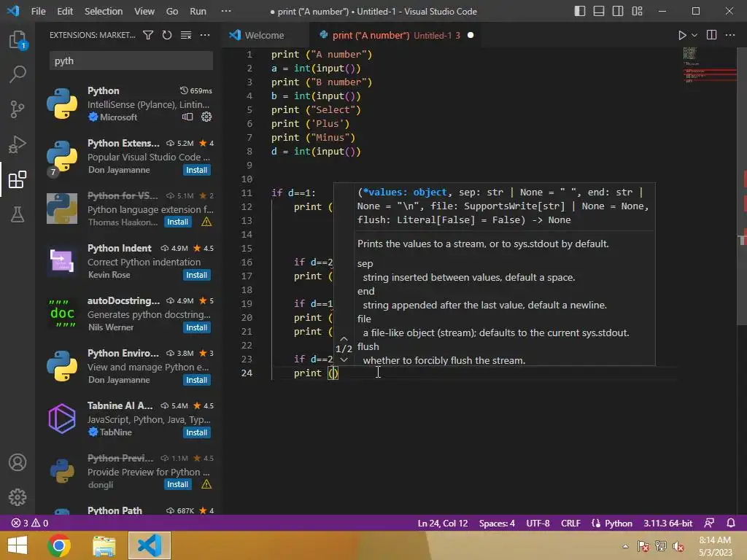The width and height of the screenshot is (747, 560).
Task: Open the Explorer view in activity bar
Action: pyautogui.click(x=18, y=39)
